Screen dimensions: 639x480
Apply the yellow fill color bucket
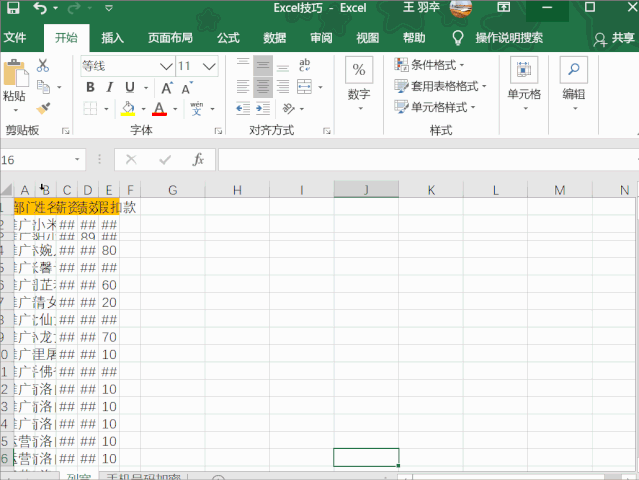click(128, 109)
